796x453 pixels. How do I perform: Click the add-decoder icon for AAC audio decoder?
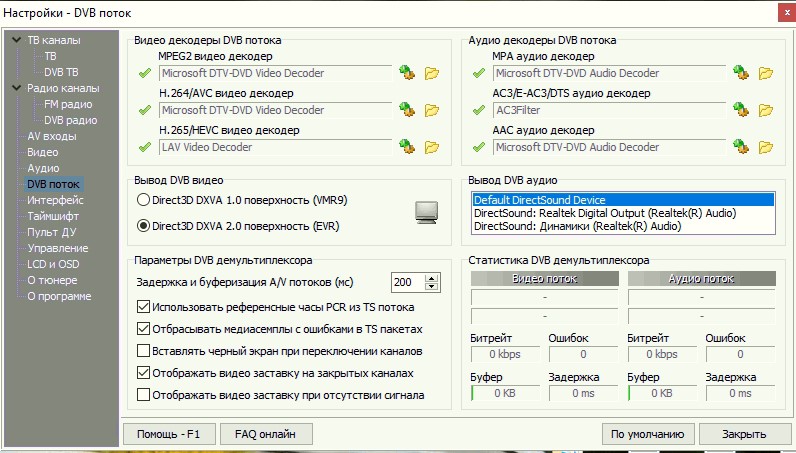pos(740,147)
